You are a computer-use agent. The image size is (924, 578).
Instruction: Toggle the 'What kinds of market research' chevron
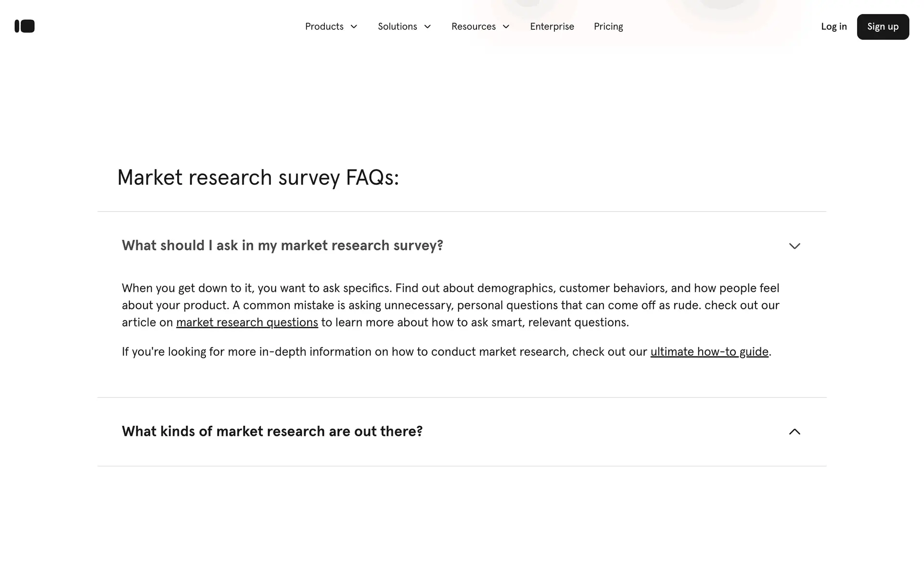[x=795, y=432]
